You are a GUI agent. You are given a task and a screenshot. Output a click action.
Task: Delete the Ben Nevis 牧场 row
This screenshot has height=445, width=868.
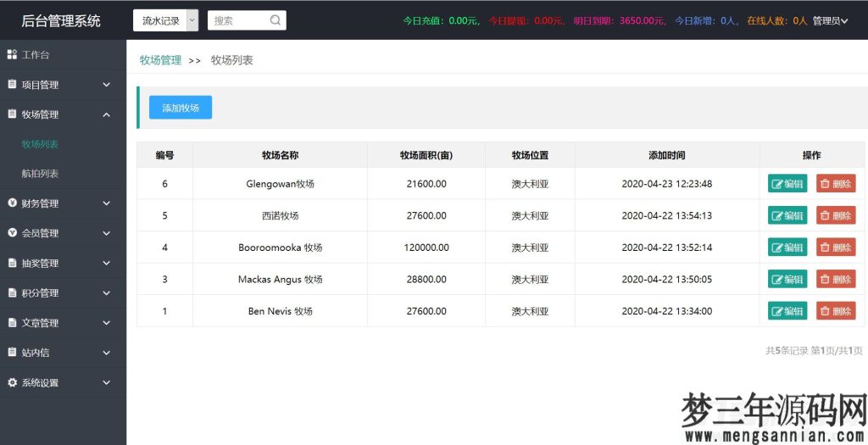coord(836,311)
